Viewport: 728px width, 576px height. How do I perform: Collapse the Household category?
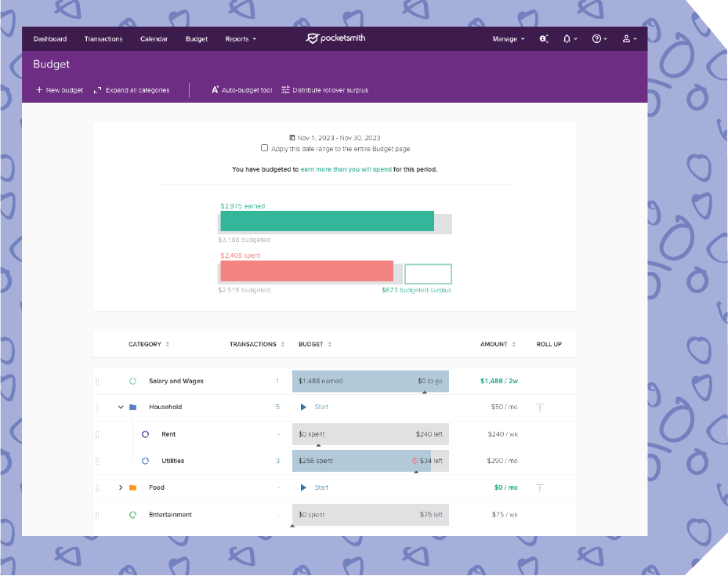pos(121,408)
